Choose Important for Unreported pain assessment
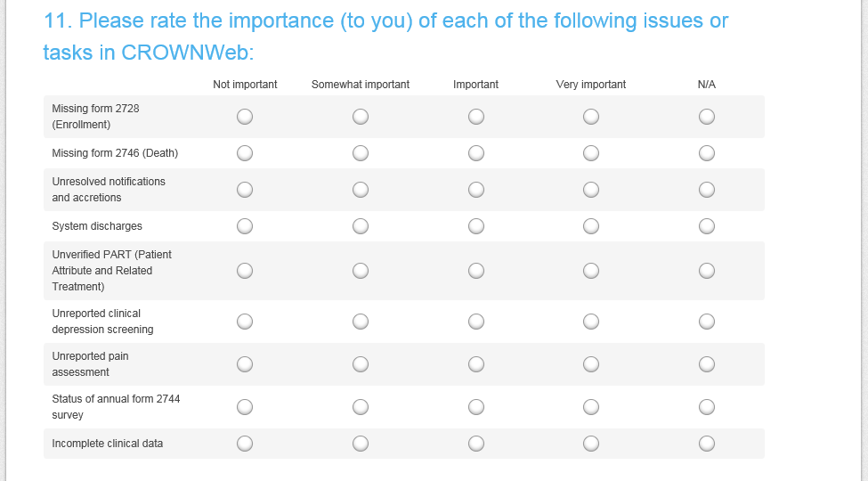Image resolution: width=868 pixels, height=481 pixels. pos(476,364)
